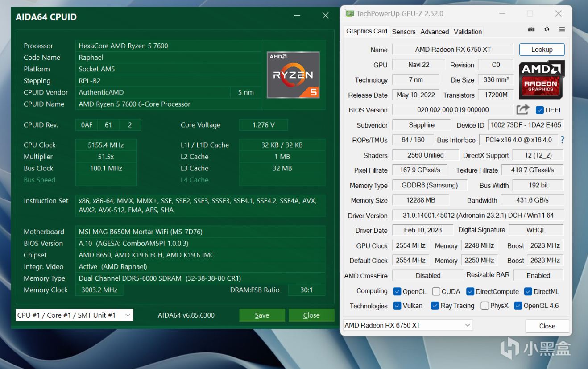Switch to the Sensors tab
Viewport: 588px width, 369px height.
(x=404, y=32)
